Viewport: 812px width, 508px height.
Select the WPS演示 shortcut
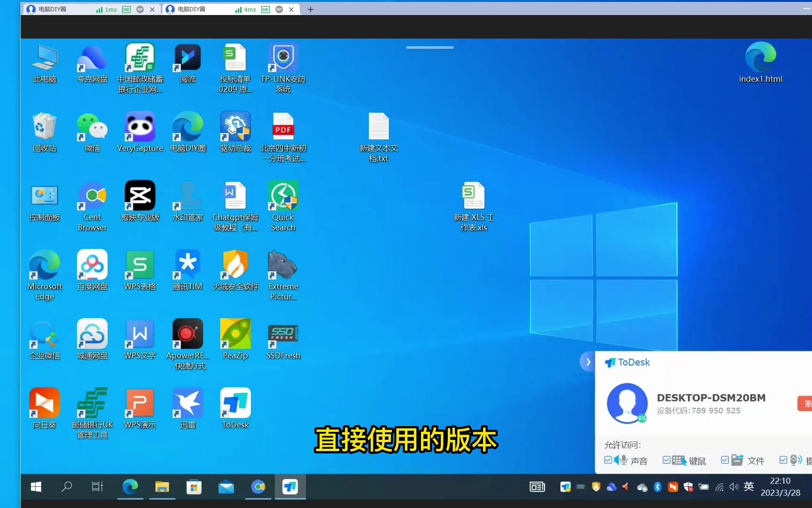click(x=140, y=409)
